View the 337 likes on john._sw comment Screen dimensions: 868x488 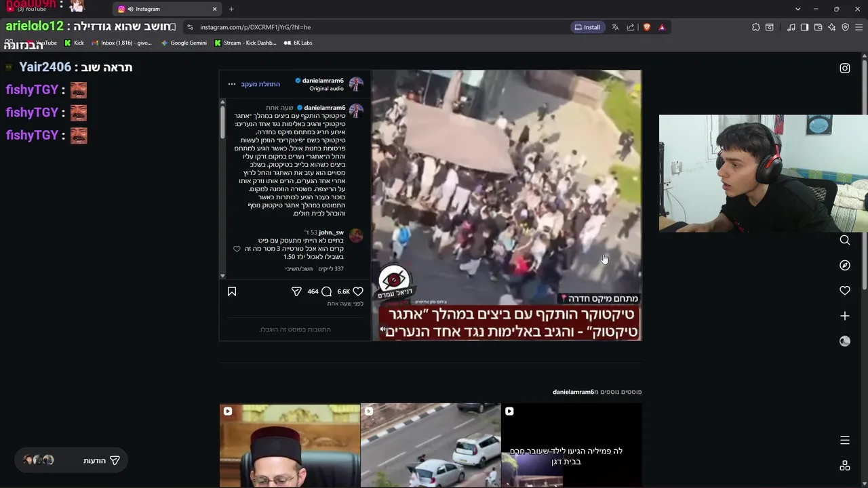pos(331,269)
